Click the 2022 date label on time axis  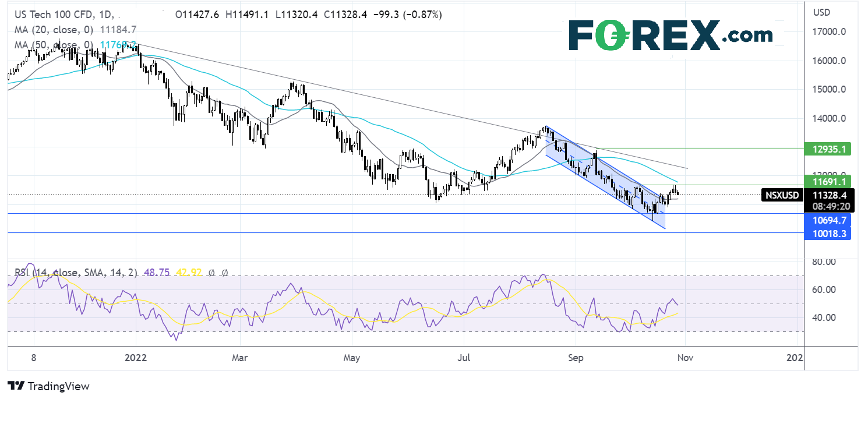136,357
